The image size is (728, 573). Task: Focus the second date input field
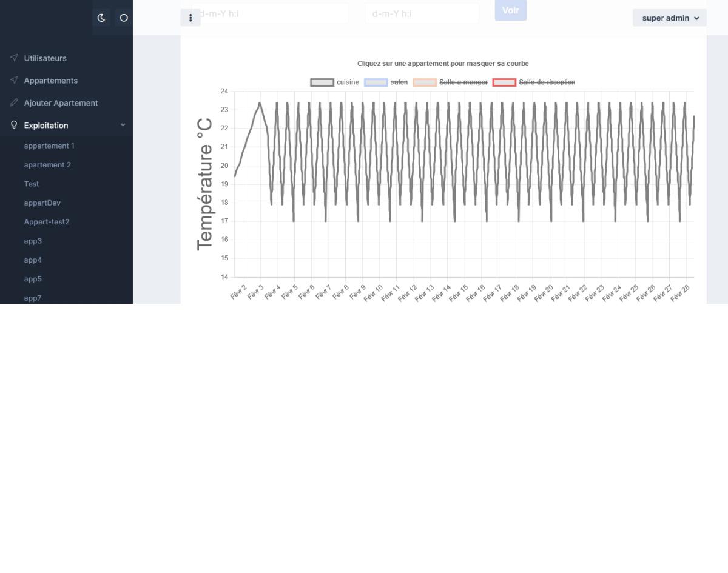click(422, 13)
